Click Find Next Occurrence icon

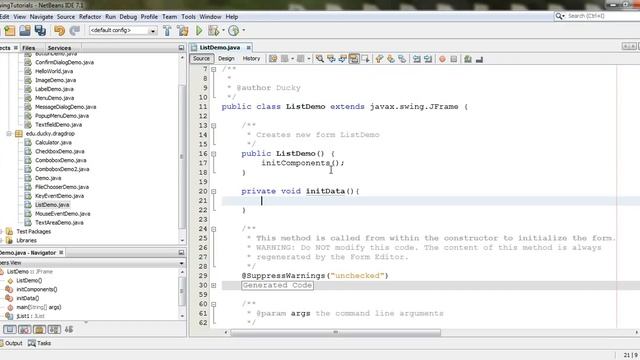342,59
